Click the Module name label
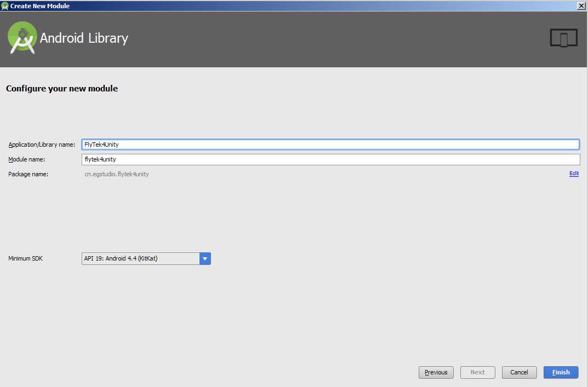Screen dimensions: 588x387 (x=27, y=159)
